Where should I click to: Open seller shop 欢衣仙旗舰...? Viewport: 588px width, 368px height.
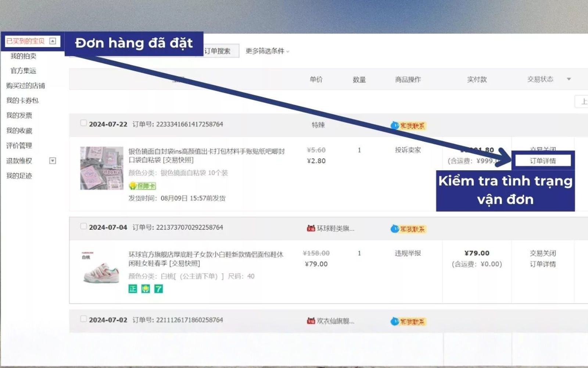(336, 321)
